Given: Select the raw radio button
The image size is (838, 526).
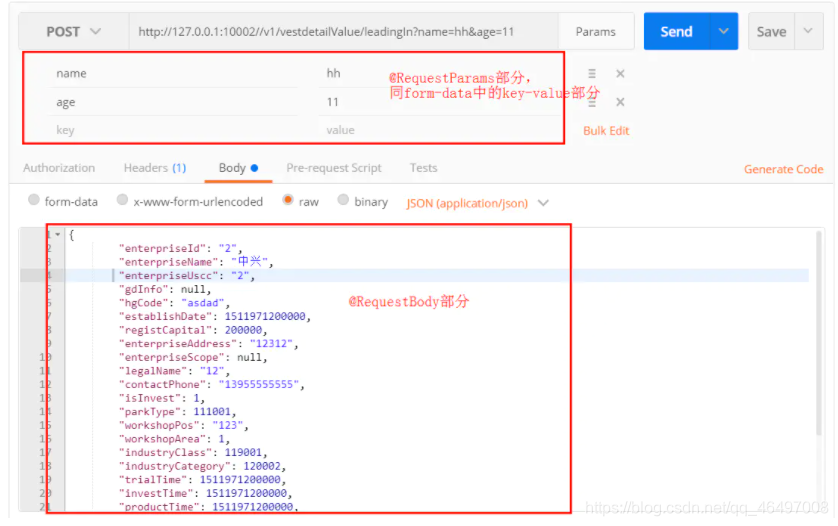Looking at the screenshot, I should pyautogui.click(x=288, y=200).
